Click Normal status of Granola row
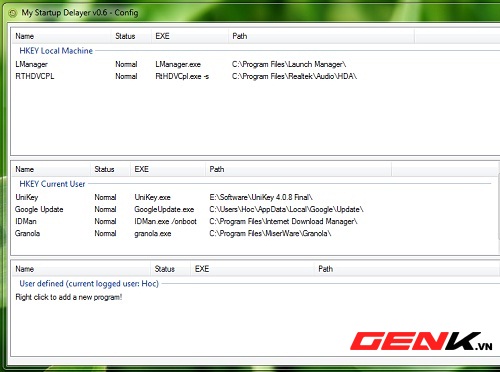This screenshot has height=372, width=500. point(105,233)
